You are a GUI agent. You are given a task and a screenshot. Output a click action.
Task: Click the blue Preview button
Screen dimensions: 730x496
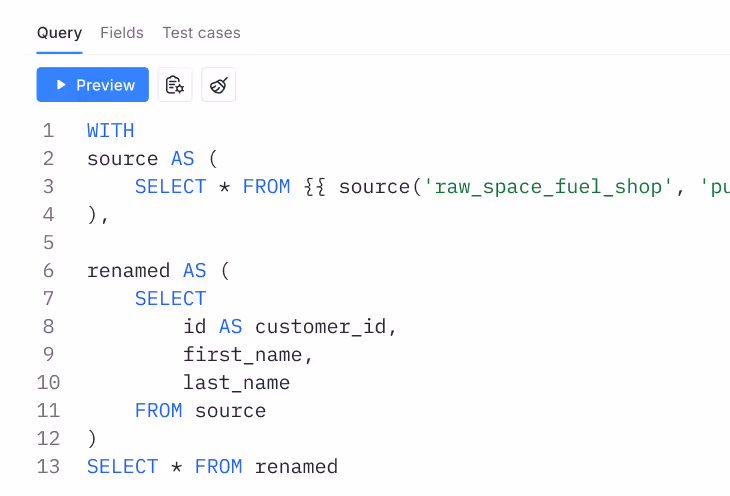[x=93, y=85]
